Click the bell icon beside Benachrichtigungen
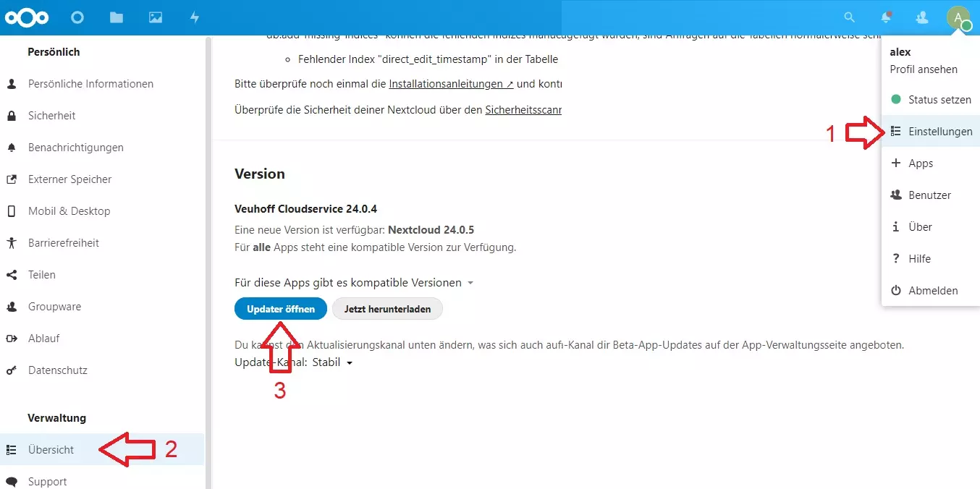The width and height of the screenshot is (980, 489). pos(12,148)
